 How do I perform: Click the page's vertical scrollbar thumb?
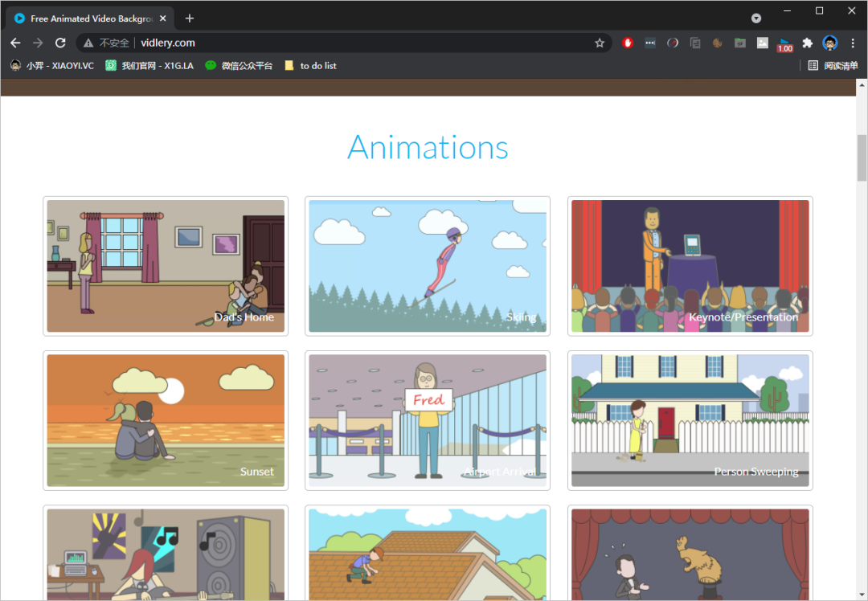pyautogui.click(x=862, y=157)
